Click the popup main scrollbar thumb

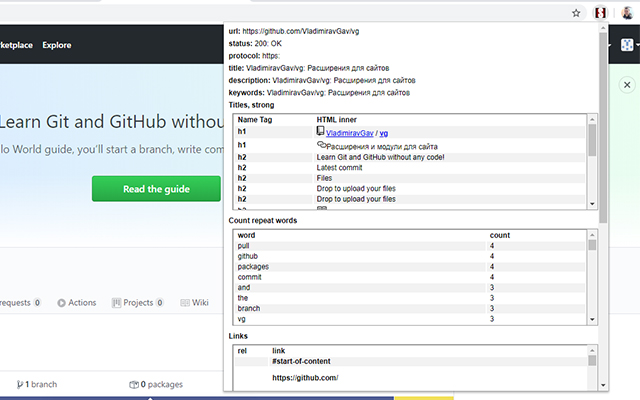[603, 127]
